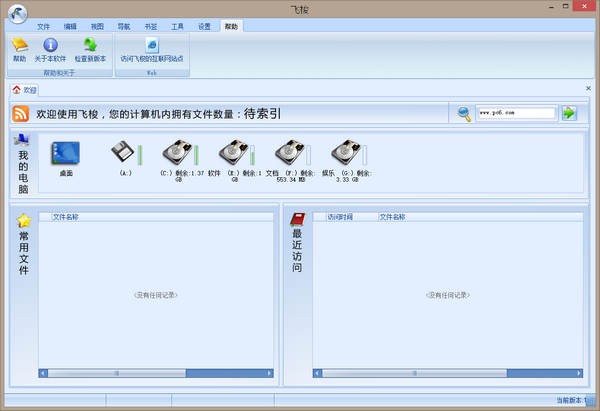This screenshot has width=600, height=411.
Task: Click the magnifier search icon
Action: tap(464, 114)
